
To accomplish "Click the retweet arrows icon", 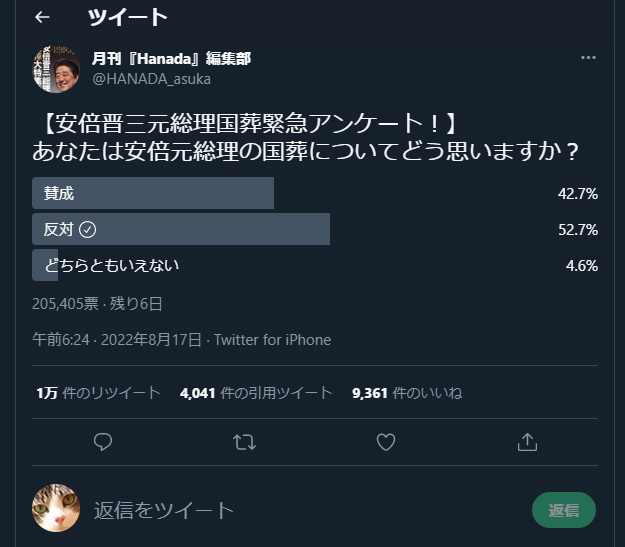I will point(244,440).
